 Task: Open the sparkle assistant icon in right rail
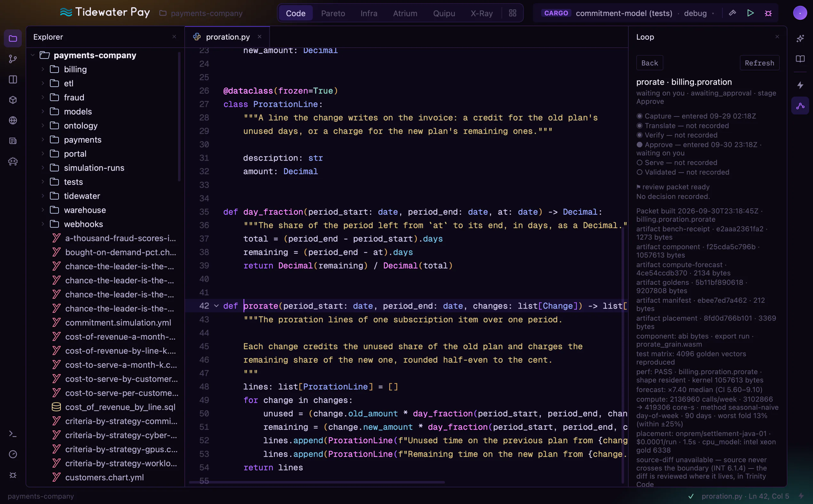(x=800, y=38)
